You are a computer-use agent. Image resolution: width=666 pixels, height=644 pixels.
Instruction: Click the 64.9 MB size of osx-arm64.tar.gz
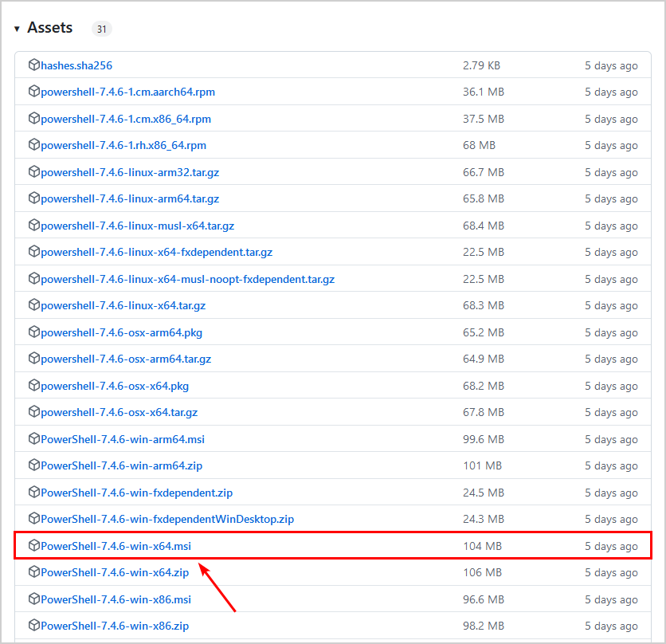click(484, 359)
